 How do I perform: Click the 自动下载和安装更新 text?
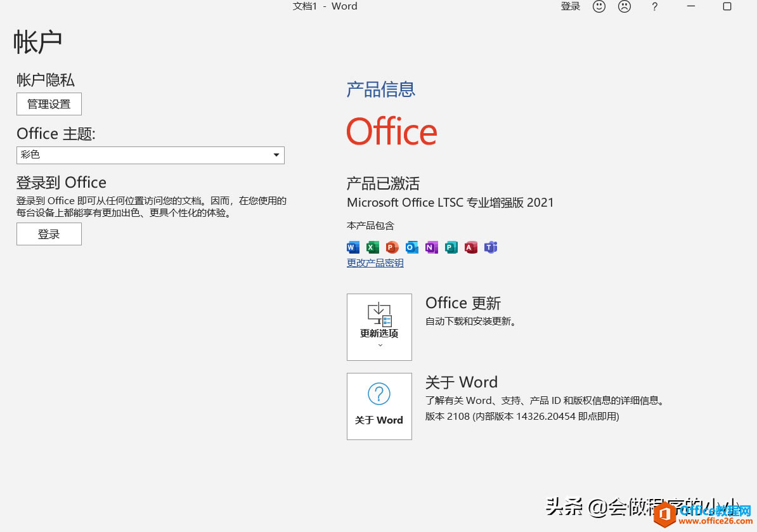click(470, 321)
